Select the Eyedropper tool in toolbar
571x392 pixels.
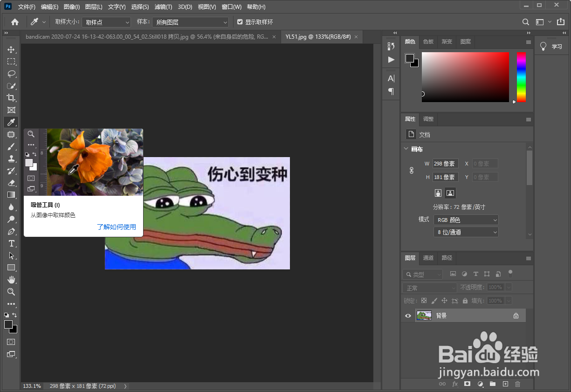[11, 122]
